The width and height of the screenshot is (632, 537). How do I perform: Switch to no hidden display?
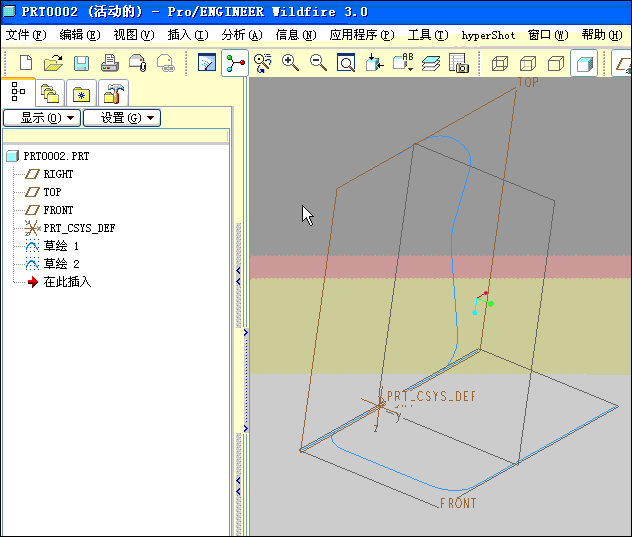[x=556, y=63]
